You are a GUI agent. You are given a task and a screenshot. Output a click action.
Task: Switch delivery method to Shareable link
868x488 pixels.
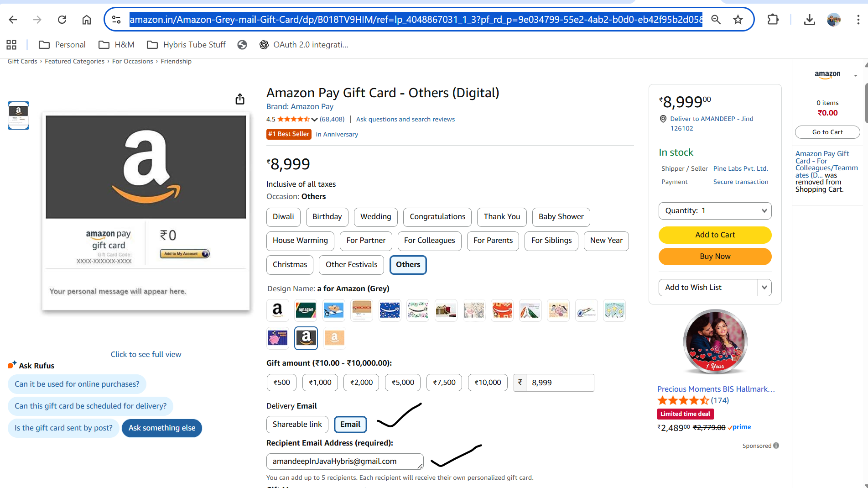click(297, 424)
